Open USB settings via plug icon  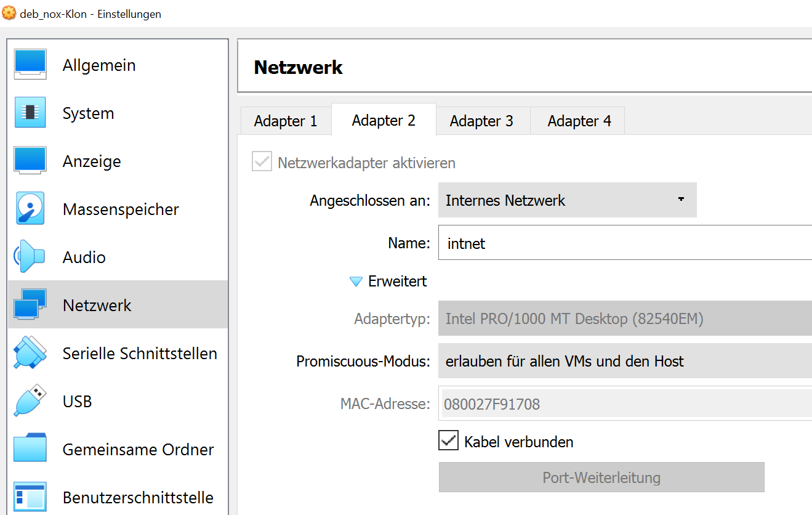coord(30,401)
